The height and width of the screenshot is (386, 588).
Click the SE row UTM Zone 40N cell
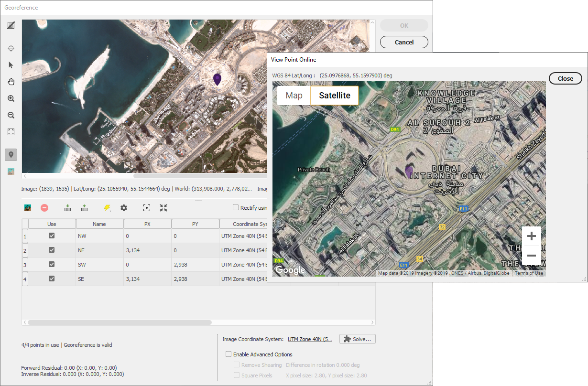[243, 279]
